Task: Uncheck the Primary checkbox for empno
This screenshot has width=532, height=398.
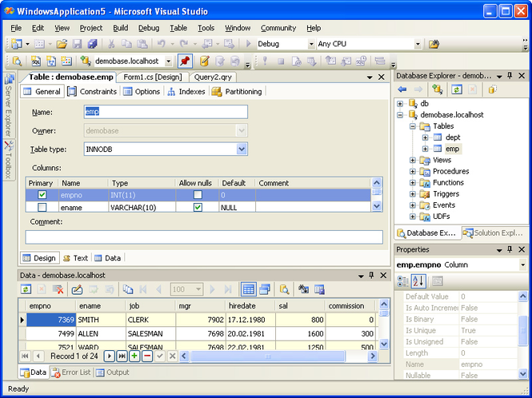Action: pos(42,194)
